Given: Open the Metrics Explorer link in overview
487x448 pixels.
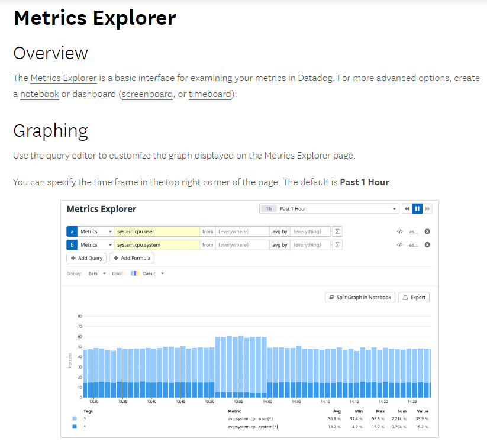Looking at the screenshot, I should click(64, 78).
